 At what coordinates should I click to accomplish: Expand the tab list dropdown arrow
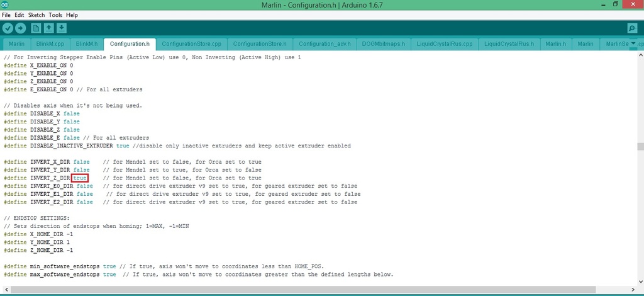pyautogui.click(x=633, y=43)
